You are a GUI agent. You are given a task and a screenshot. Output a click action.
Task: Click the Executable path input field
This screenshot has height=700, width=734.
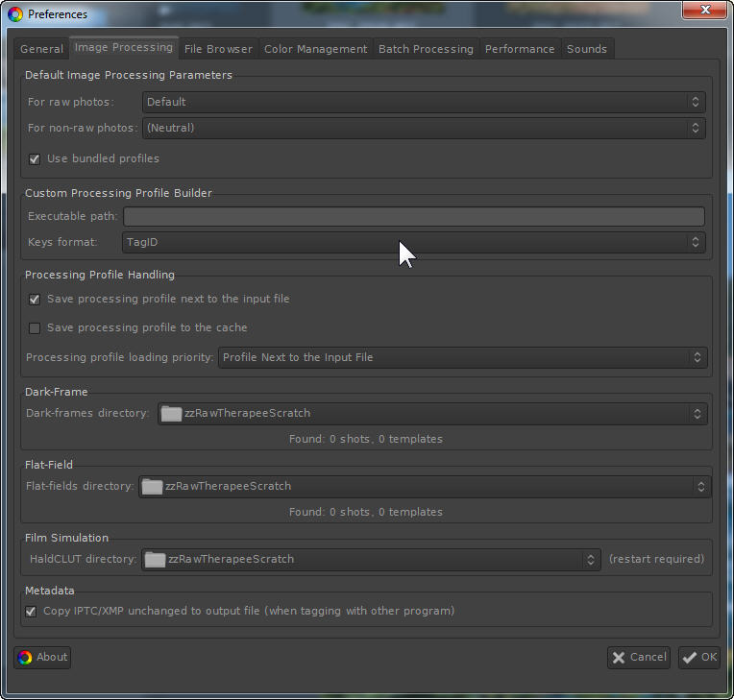coord(414,217)
